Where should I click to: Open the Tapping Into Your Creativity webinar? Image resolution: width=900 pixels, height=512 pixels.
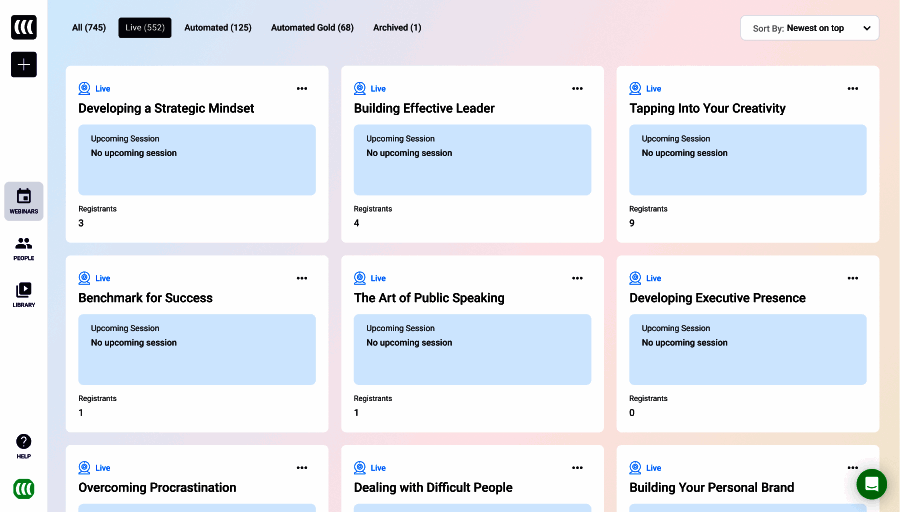click(x=707, y=108)
